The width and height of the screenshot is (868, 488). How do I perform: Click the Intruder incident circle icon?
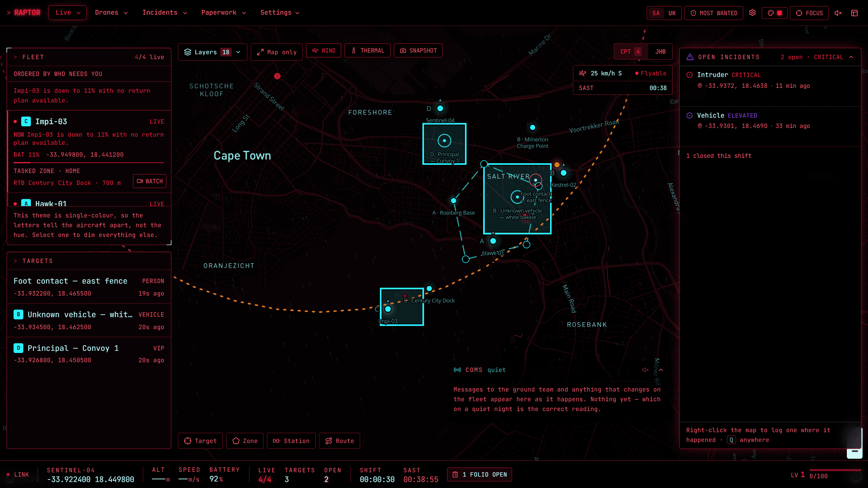click(690, 75)
